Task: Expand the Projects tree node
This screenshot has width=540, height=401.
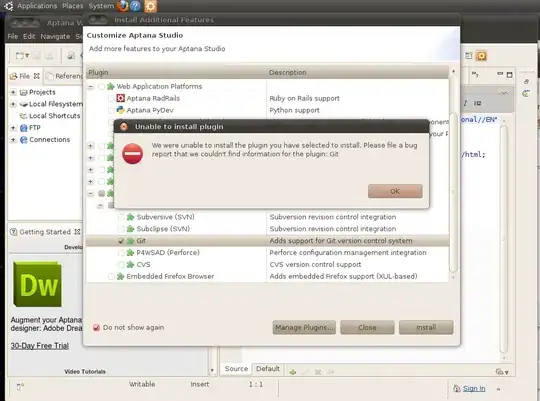Action: coord(13,92)
